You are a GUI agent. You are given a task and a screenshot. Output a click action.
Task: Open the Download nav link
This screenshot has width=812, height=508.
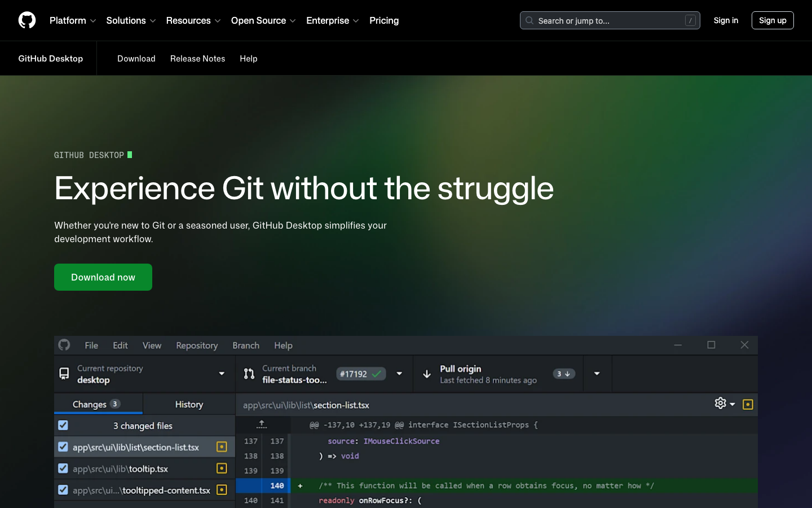coord(136,59)
